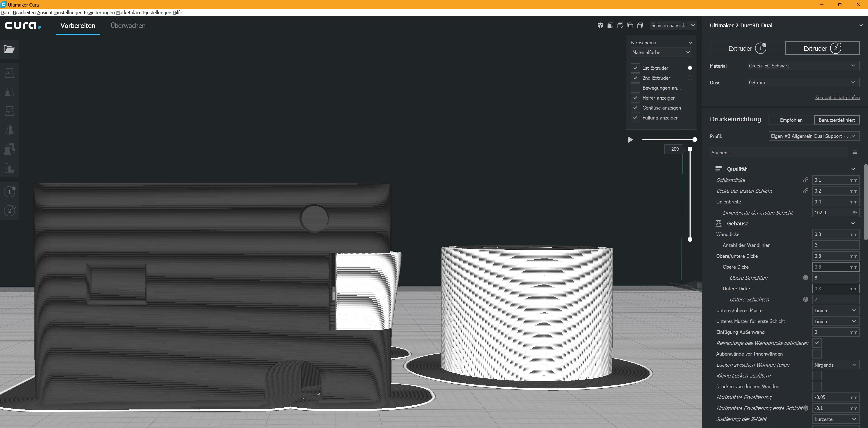Open the Marketplace menu
Viewport: 868px width, 428px height.
coord(129,12)
